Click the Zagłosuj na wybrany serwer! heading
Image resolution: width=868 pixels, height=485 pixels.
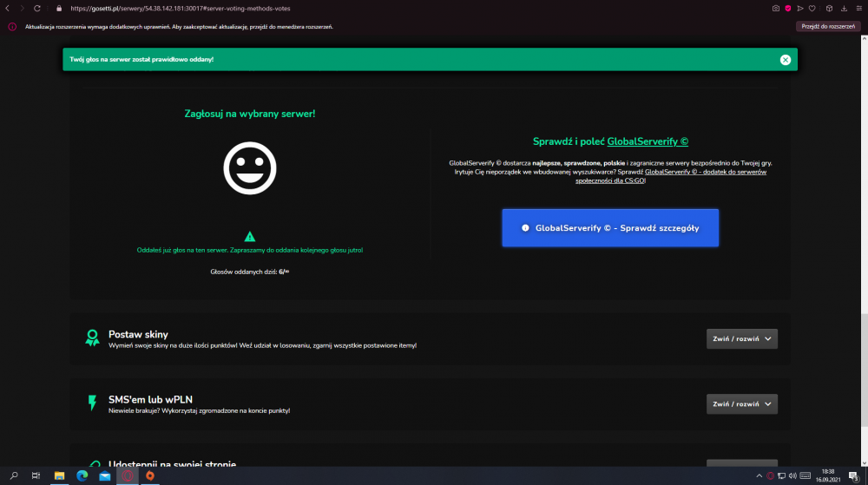(250, 114)
